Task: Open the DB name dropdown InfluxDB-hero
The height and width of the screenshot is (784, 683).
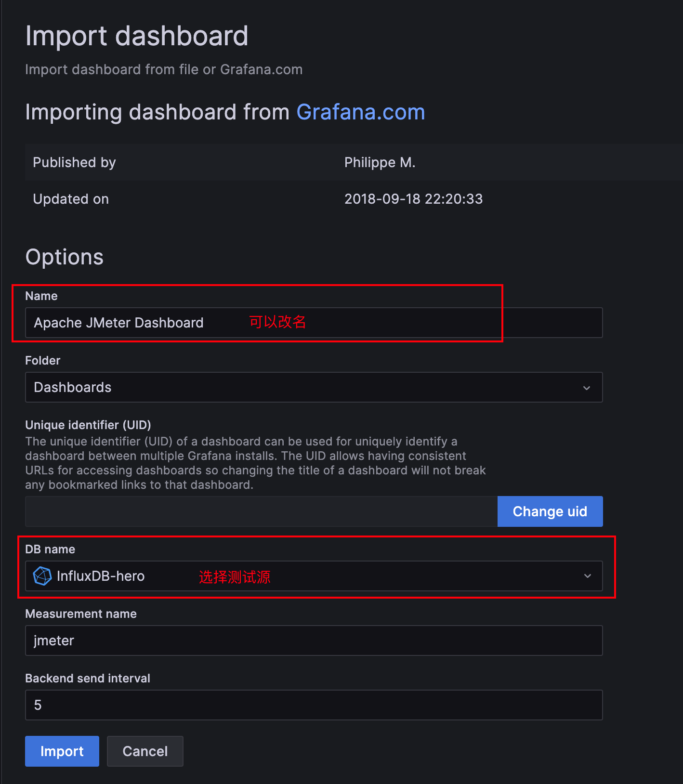Action: [314, 576]
